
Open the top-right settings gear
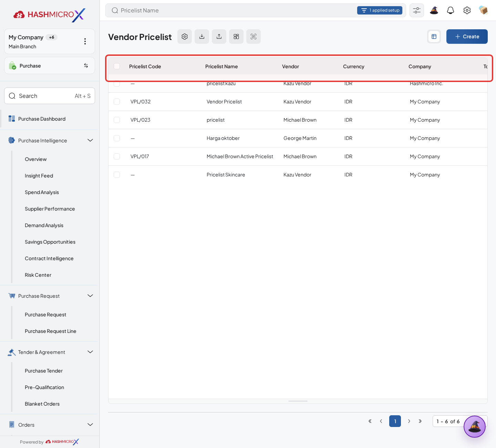467,10
